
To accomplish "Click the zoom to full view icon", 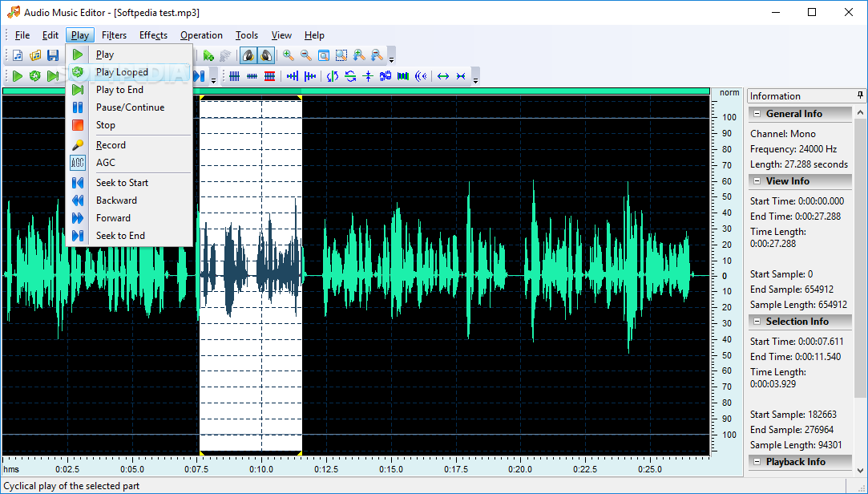I will point(324,55).
